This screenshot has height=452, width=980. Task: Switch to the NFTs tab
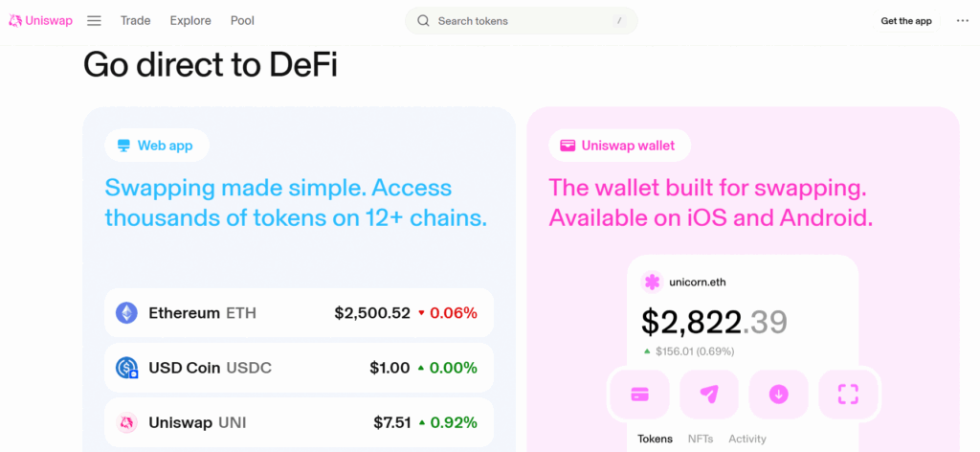[x=701, y=439]
